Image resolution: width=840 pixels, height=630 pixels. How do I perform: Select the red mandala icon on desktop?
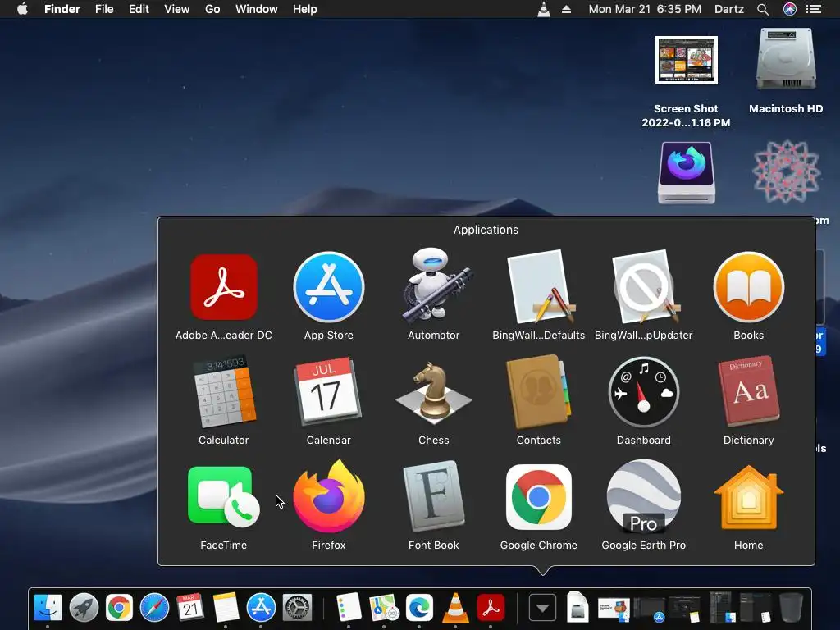click(786, 171)
